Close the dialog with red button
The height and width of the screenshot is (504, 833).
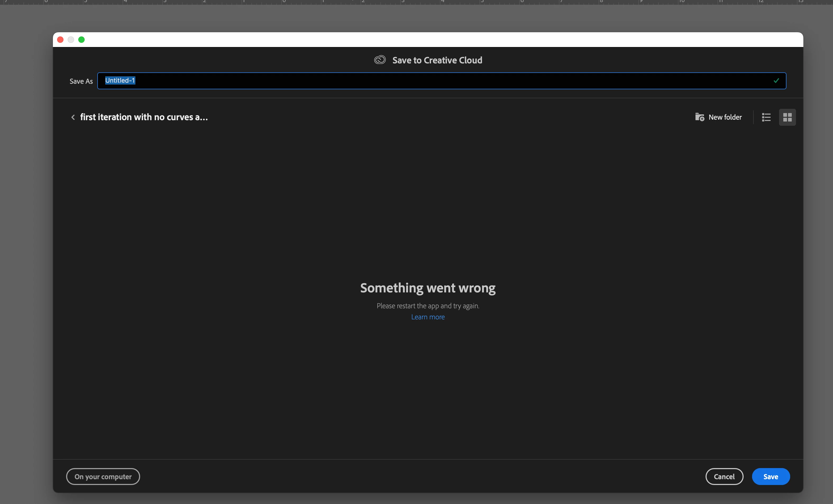[x=61, y=40]
